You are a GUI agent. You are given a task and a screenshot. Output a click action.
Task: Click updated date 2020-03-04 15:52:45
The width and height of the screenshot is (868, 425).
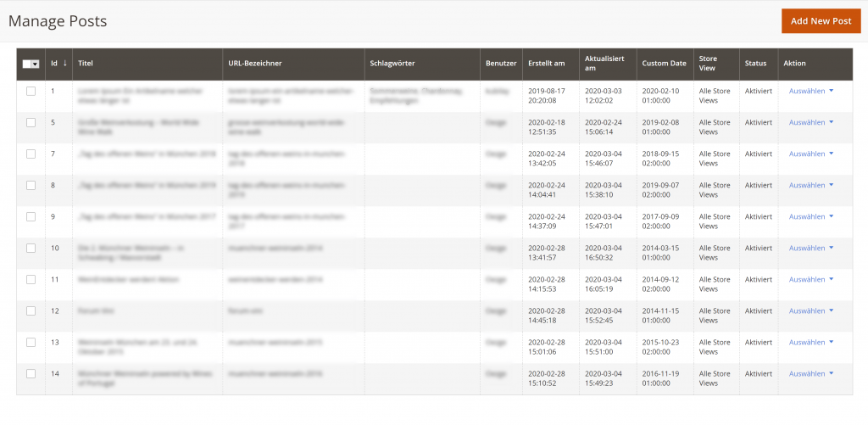(x=604, y=316)
